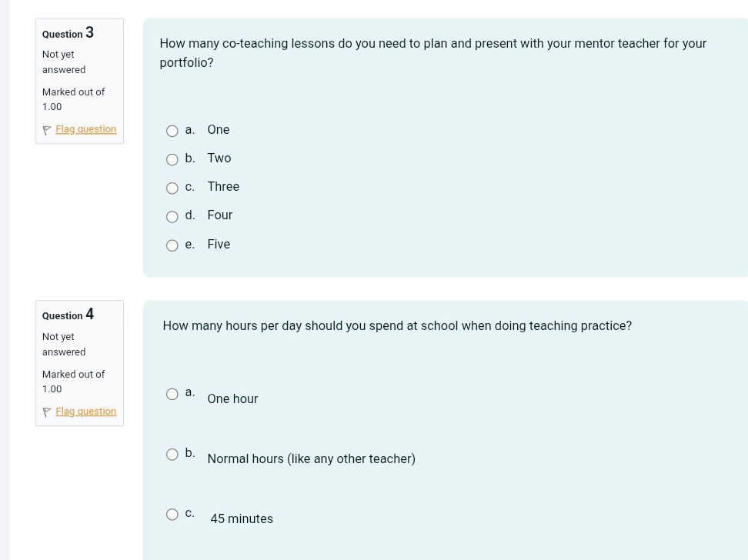This screenshot has height=560, width=748.
Task: Click the "Question 3" heading label
Action: [x=68, y=33]
